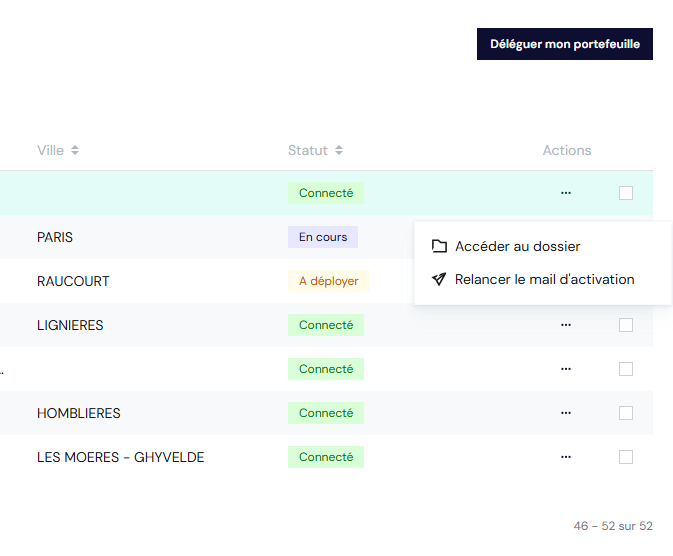Tick the LES MOERES - GHYVELDE checkbox
This screenshot has width=673, height=556.
pyautogui.click(x=626, y=457)
